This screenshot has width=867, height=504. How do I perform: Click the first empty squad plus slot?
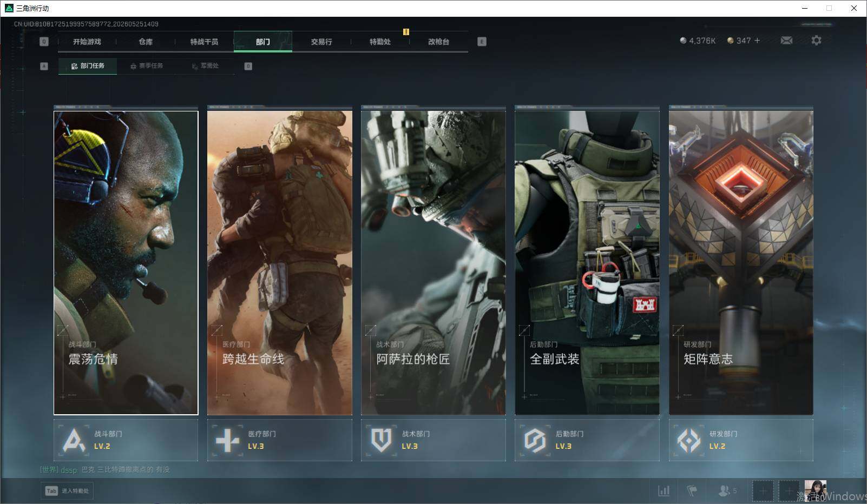(763, 491)
